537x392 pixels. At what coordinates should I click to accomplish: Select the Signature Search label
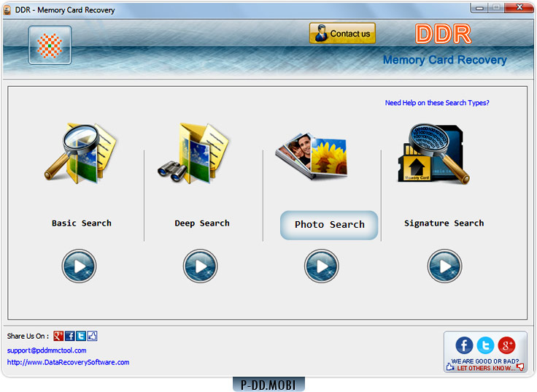pyautogui.click(x=444, y=223)
